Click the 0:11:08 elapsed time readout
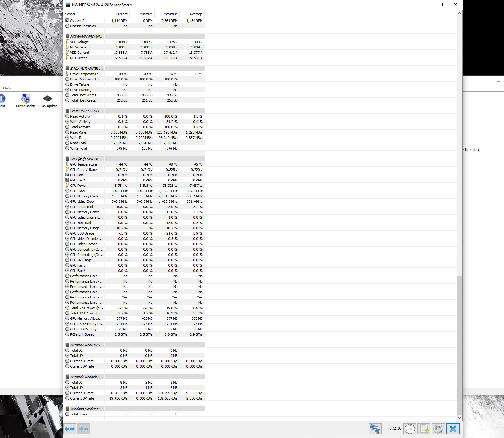This screenshot has height=438, width=504. [395, 428]
